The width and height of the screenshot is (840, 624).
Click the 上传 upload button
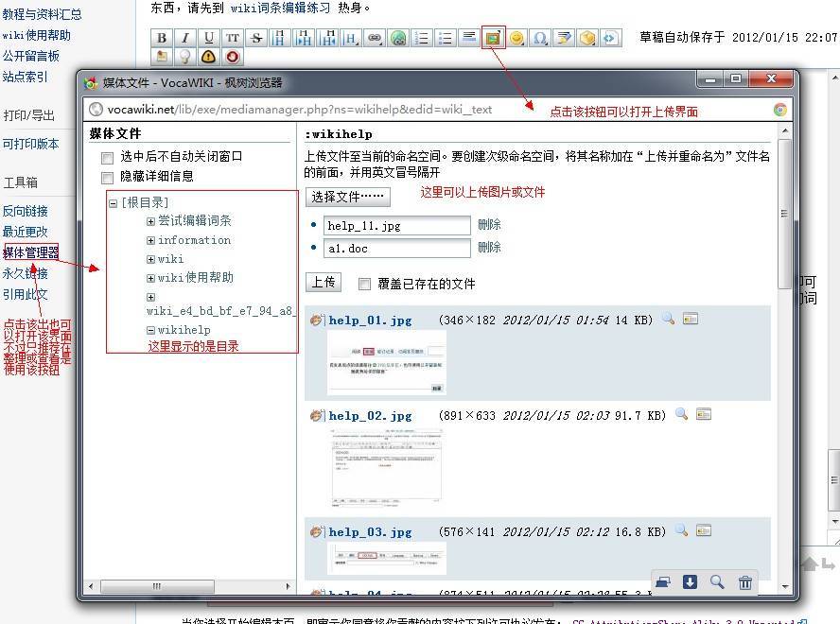[324, 283]
